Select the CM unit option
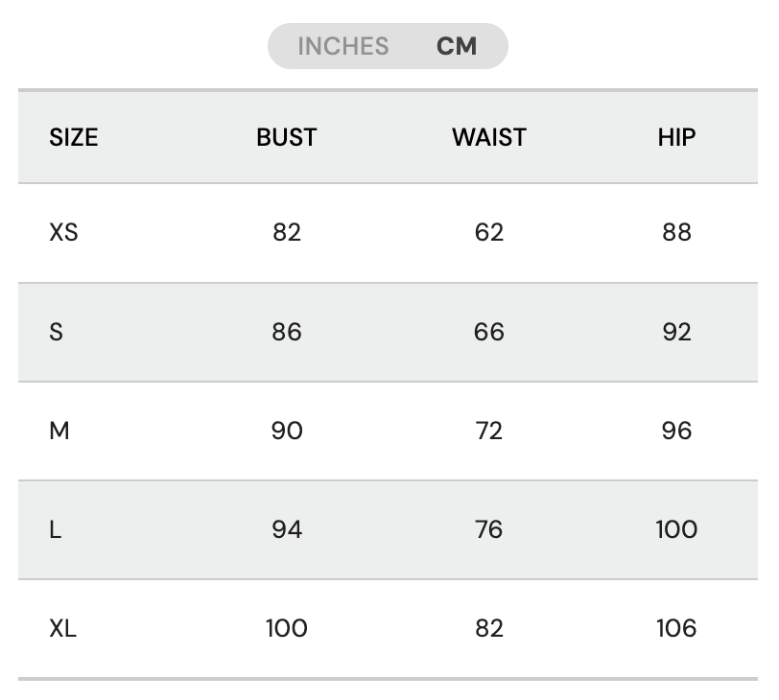The height and width of the screenshot is (700, 779). coord(457,46)
